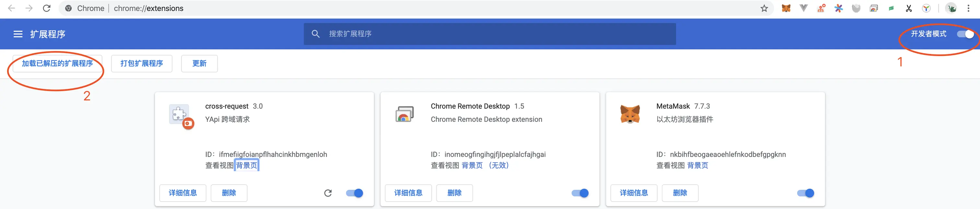
Task: Click 打包扩展程序 button
Action: pyautogui.click(x=142, y=64)
